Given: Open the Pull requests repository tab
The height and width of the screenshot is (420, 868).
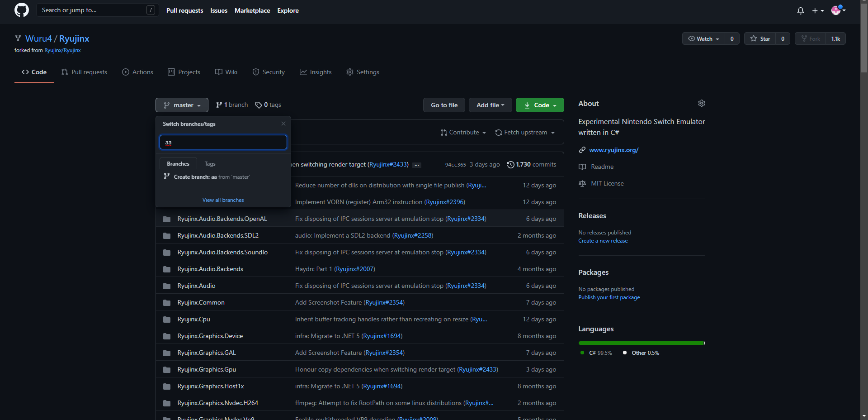Looking at the screenshot, I should pyautogui.click(x=84, y=72).
